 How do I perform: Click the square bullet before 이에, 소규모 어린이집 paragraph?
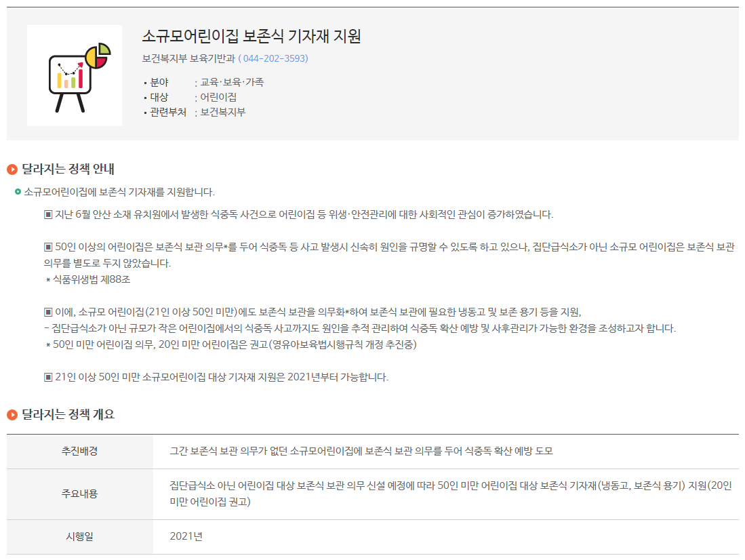coord(48,313)
